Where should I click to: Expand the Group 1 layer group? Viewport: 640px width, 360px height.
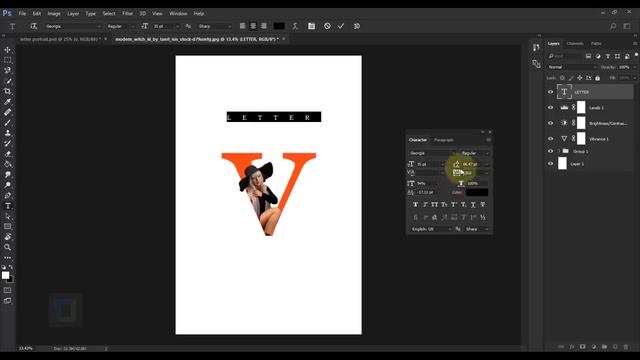coord(559,151)
